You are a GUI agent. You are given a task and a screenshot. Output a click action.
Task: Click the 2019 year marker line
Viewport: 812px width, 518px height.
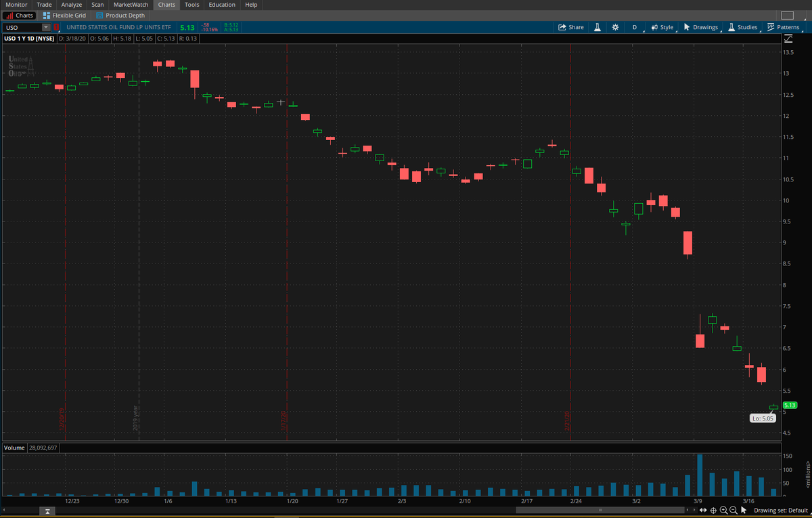[x=139, y=242]
